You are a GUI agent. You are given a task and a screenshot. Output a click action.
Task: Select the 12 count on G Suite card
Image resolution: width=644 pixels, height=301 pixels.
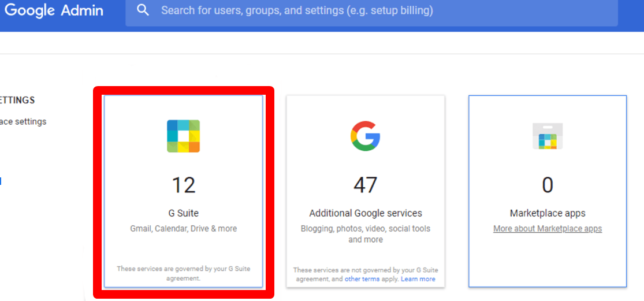(x=183, y=185)
